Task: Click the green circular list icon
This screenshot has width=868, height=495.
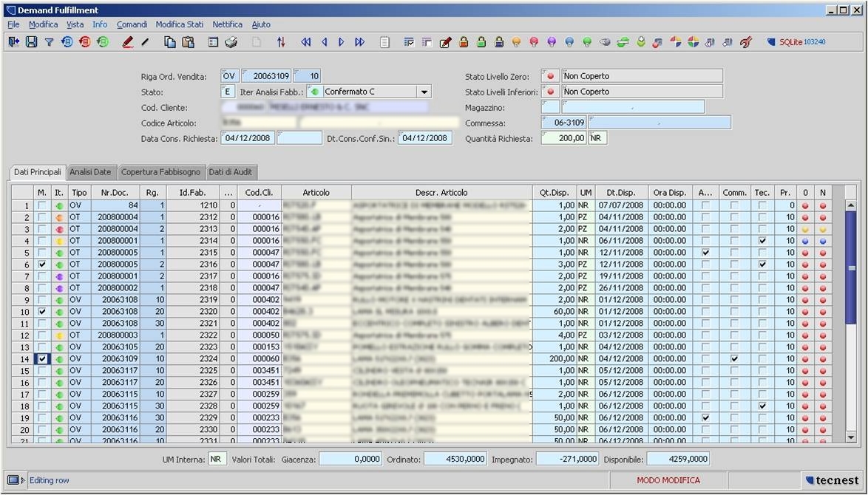Action: (x=103, y=42)
